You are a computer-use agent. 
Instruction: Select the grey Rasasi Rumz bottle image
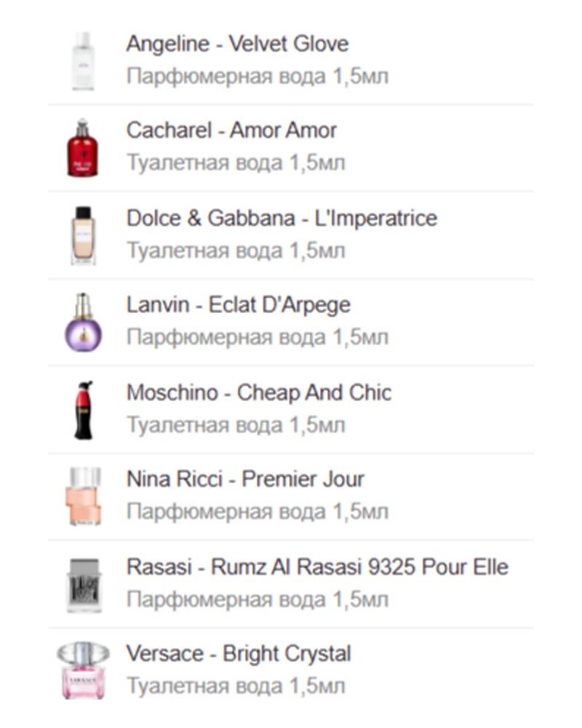coord(82,585)
